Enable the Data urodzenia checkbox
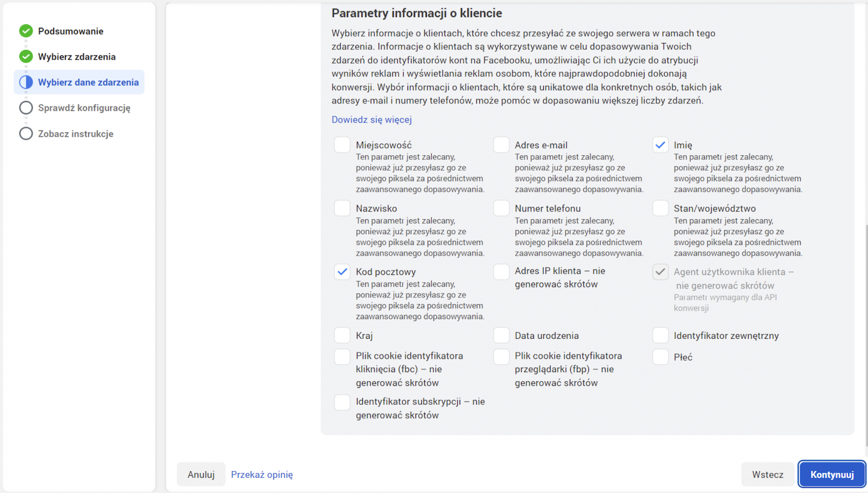868x493 pixels. pos(501,335)
